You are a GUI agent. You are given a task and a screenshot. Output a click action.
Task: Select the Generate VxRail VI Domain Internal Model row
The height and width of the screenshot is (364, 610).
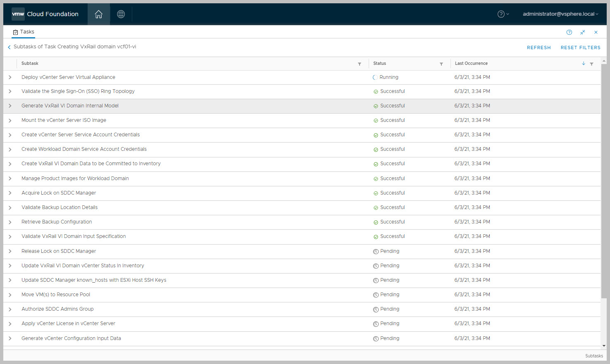point(70,106)
